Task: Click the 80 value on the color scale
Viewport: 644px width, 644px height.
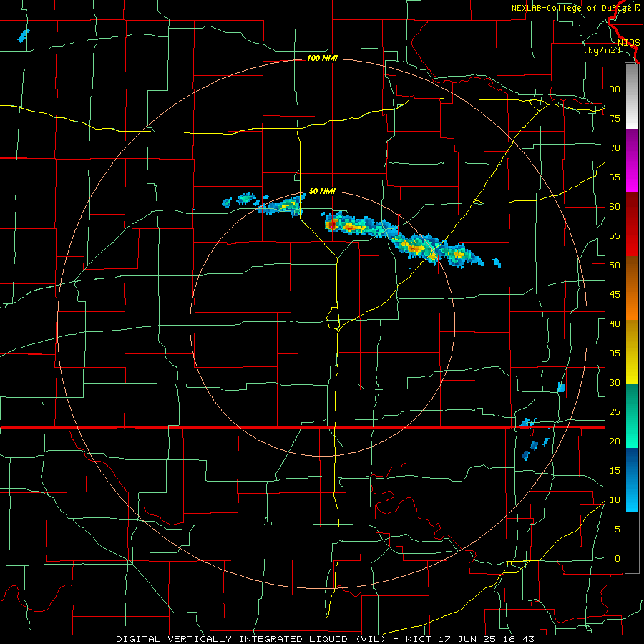Action: [x=615, y=89]
